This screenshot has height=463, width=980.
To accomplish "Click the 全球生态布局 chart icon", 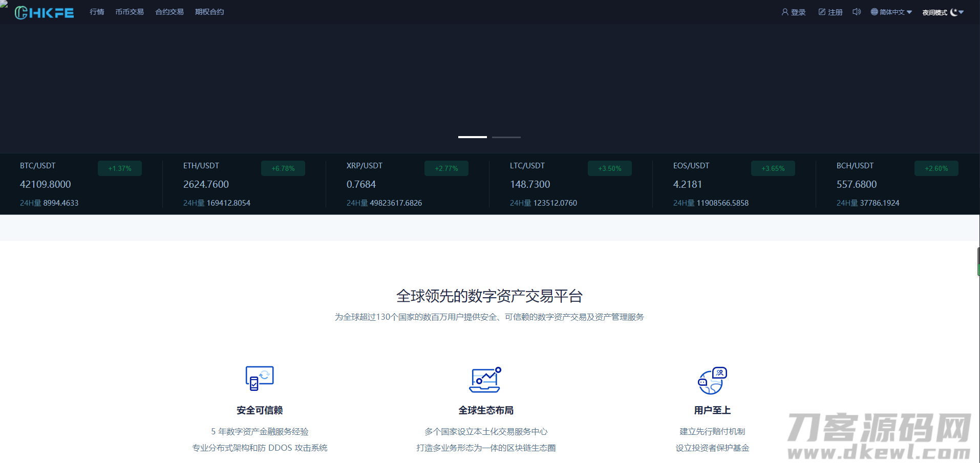I will (485, 380).
